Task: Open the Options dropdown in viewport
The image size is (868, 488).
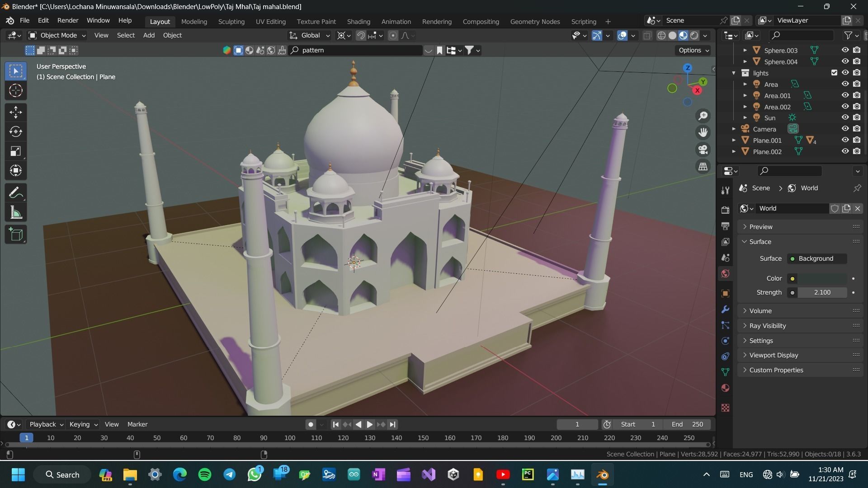Action: tap(693, 50)
